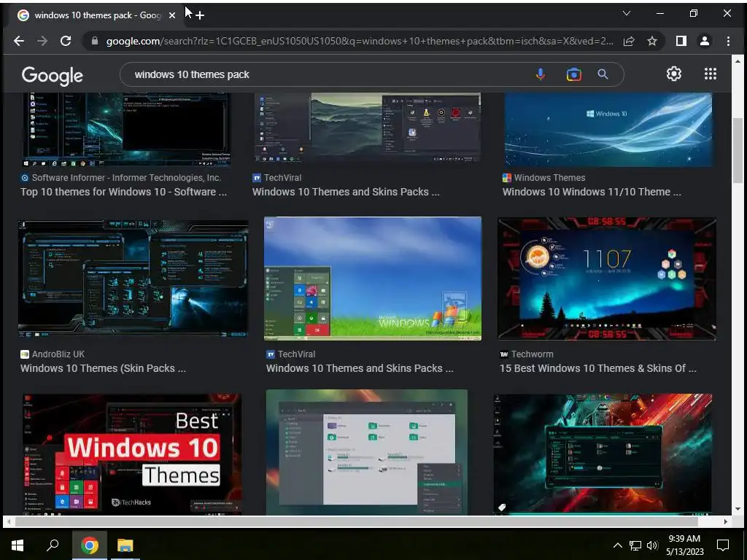Open Top 10 themes for Windows 10 link
This screenshot has height=560, width=747.
pyautogui.click(x=123, y=192)
